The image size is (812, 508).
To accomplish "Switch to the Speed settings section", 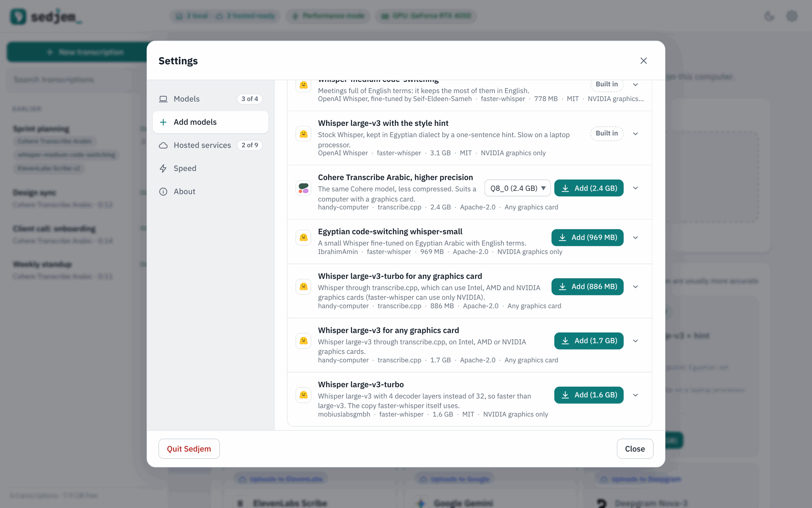I will (x=210, y=168).
